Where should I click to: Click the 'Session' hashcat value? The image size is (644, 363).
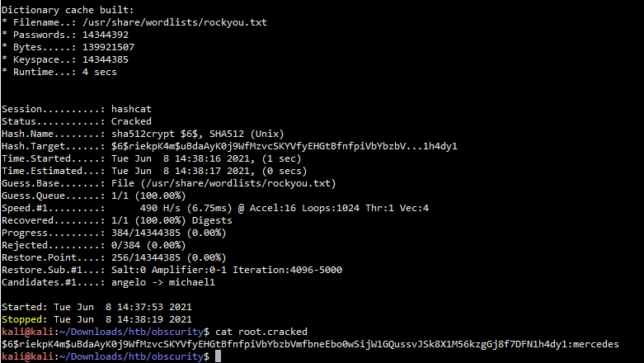[131, 109]
